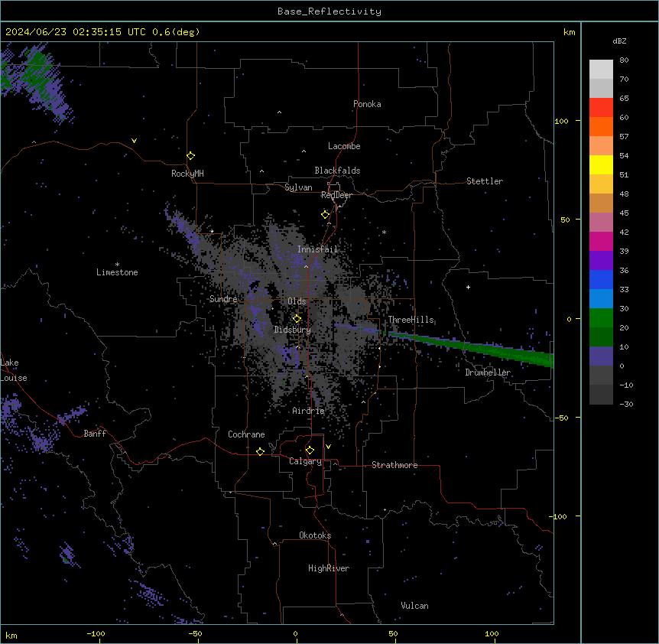
Task: Click the Drumheller city label
Action: pos(488,372)
